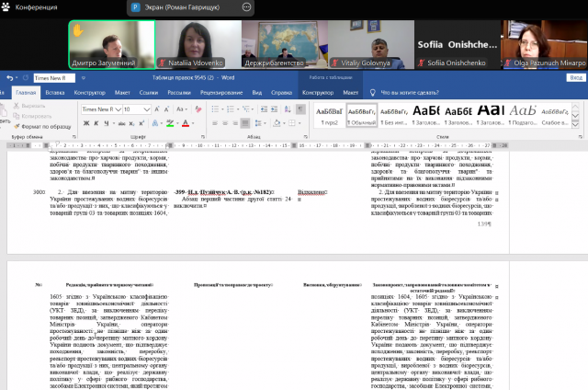This screenshot has width=588, height=390.
Task: Undo the last action in Word
Action: (x=10, y=77)
